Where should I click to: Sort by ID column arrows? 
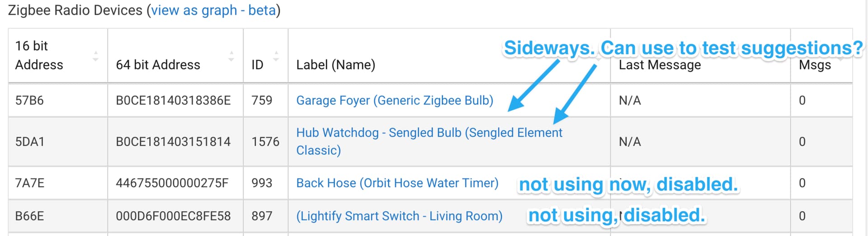[x=276, y=56]
